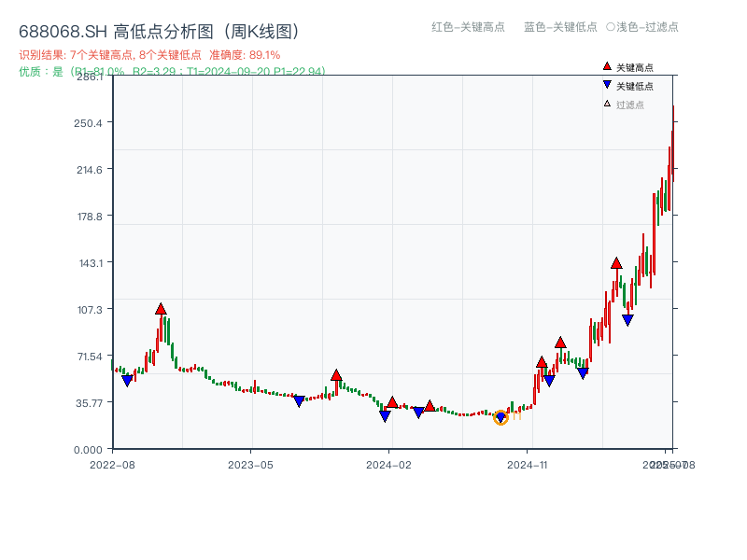Click the 2024-11 x-axis date label
747x560 pixels.
tap(529, 463)
